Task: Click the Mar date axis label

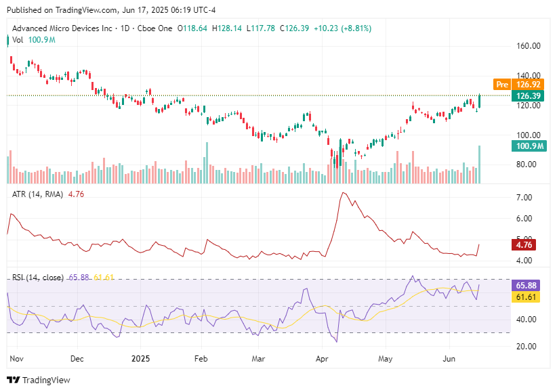Action: click(x=258, y=359)
